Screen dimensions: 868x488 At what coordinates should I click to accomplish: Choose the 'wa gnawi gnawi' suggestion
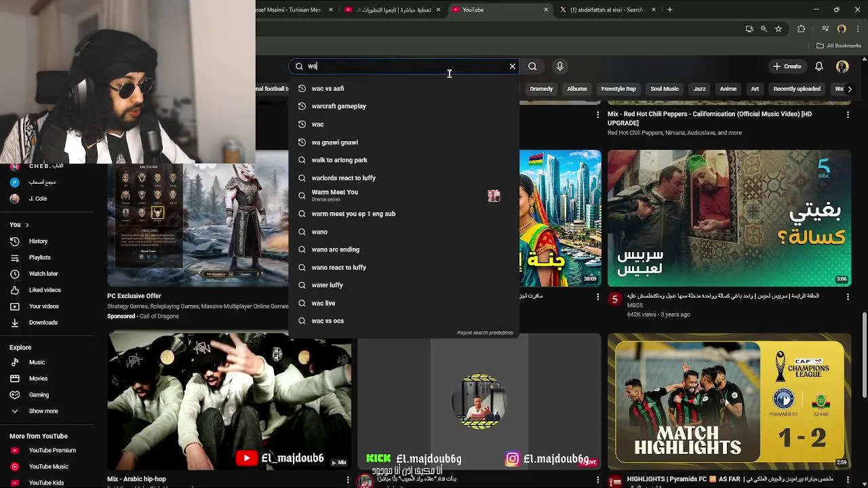pyautogui.click(x=404, y=142)
